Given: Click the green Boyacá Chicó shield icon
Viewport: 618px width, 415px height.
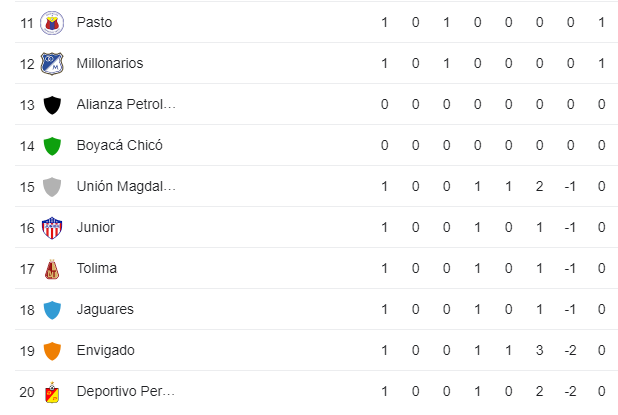Looking at the screenshot, I should click(52, 146).
